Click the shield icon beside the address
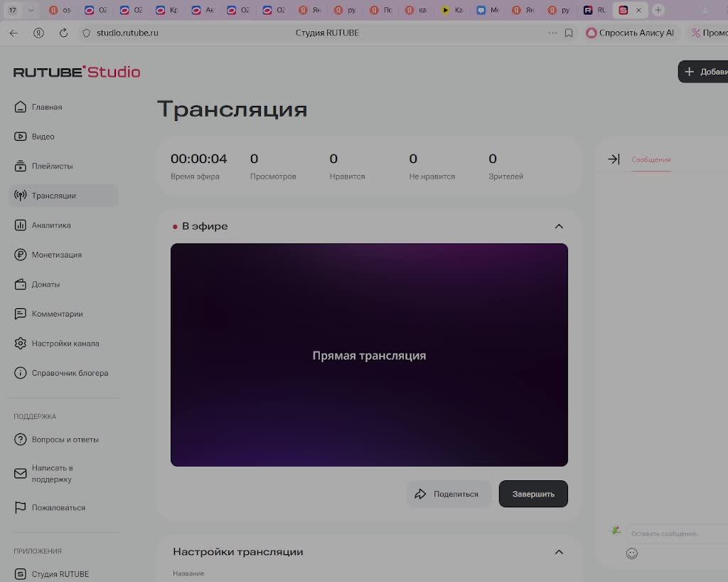Screen dimensions: 728x582 pos(86,33)
